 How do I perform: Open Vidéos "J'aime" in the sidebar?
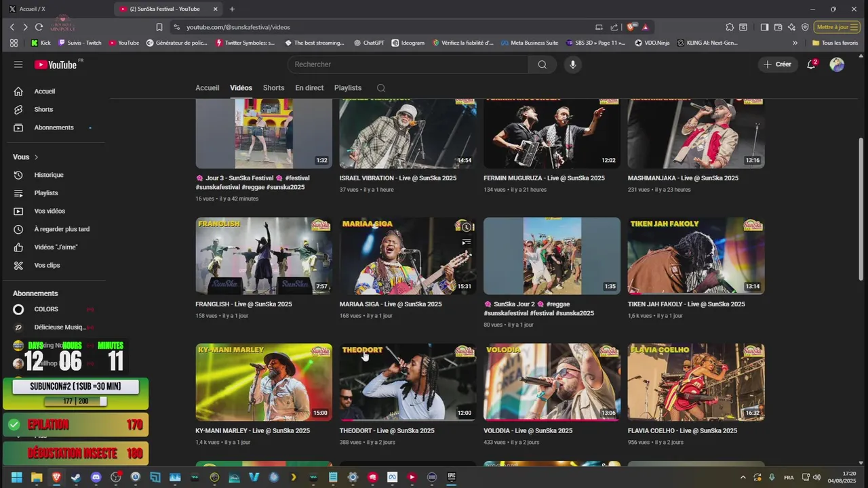pos(54,247)
